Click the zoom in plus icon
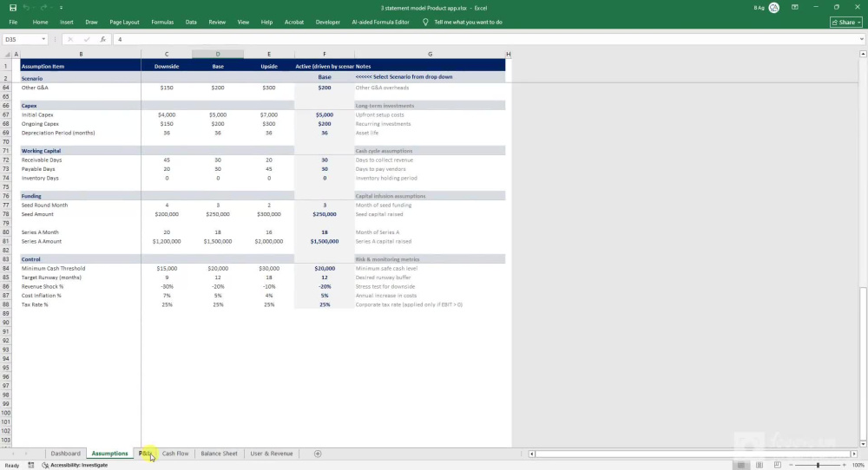 pyautogui.click(x=845, y=465)
